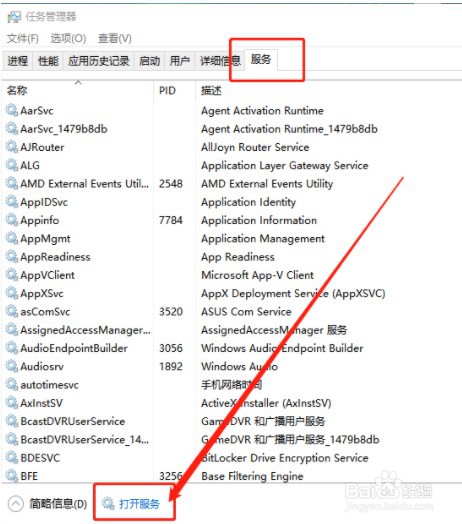Click the gear icon next to Audiosrv
The width and height of the screenshot is (462, 524).
coord(12,366)
